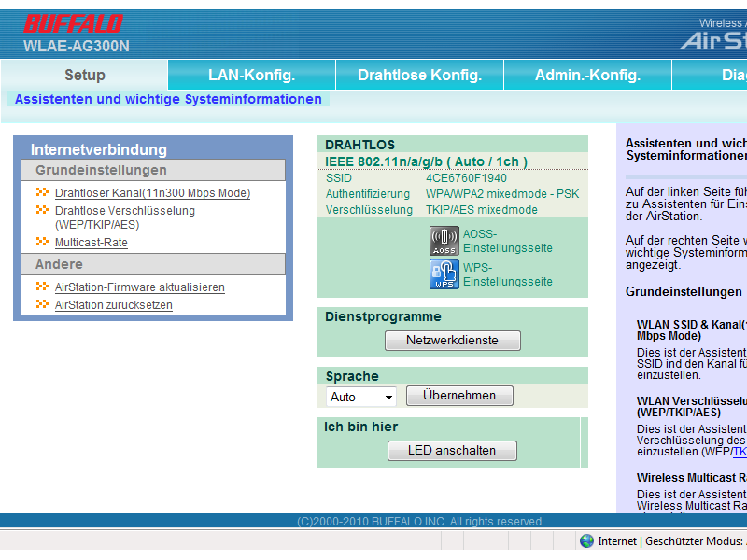The height and width of the screenshot is (560, 747).
Task: Open the LAN-Konfig. tab
Action: click(251, 75)
